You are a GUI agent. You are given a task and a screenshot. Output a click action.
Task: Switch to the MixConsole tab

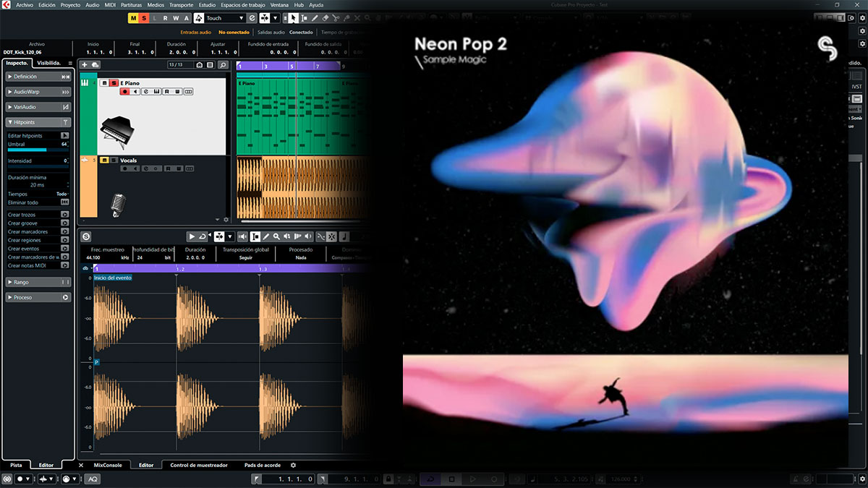tap(108, 465)
